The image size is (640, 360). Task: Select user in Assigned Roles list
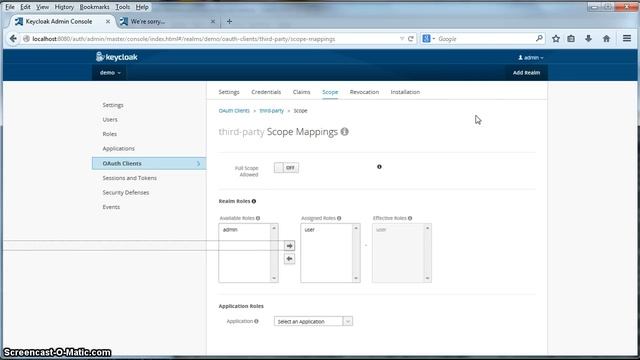(310, 230)
